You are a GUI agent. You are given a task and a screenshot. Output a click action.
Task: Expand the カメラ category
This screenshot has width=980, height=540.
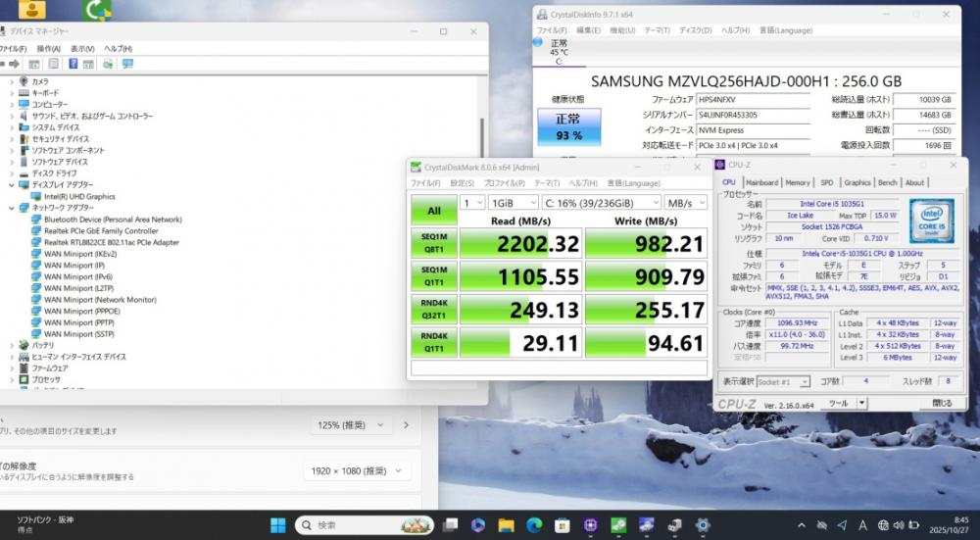point(11,81)
